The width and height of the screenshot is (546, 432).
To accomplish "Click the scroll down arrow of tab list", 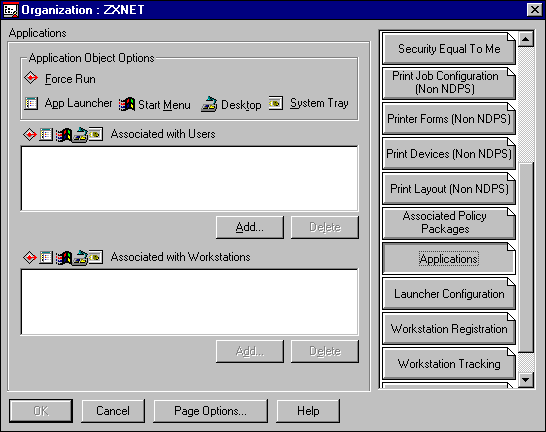I will tap(526, 379).
